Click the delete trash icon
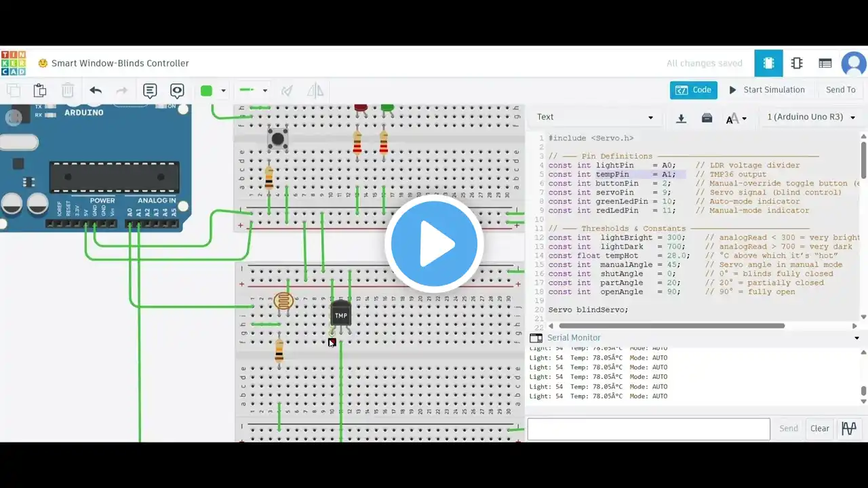 click(68, 90)
